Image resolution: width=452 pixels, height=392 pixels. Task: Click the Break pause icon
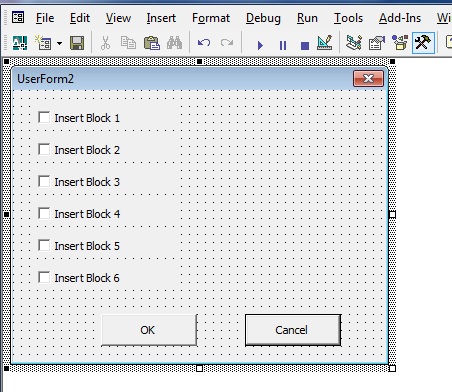283,45
